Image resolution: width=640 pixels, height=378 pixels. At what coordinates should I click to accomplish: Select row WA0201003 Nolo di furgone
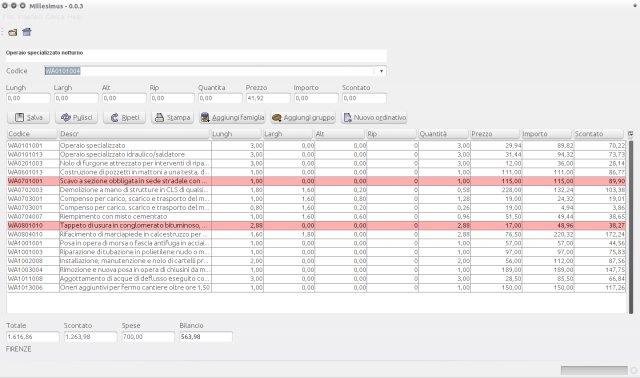coord(316,163)
